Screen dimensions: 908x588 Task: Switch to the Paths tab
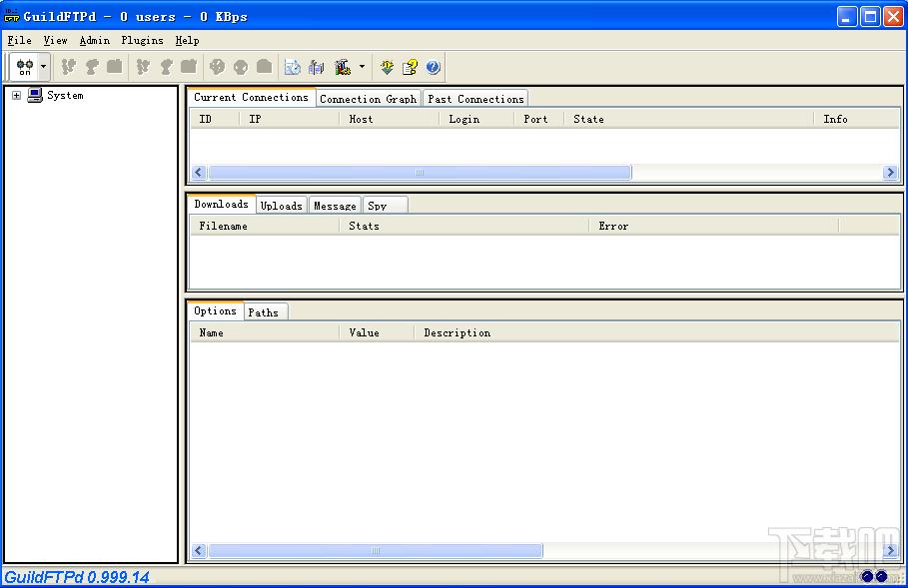264,312
